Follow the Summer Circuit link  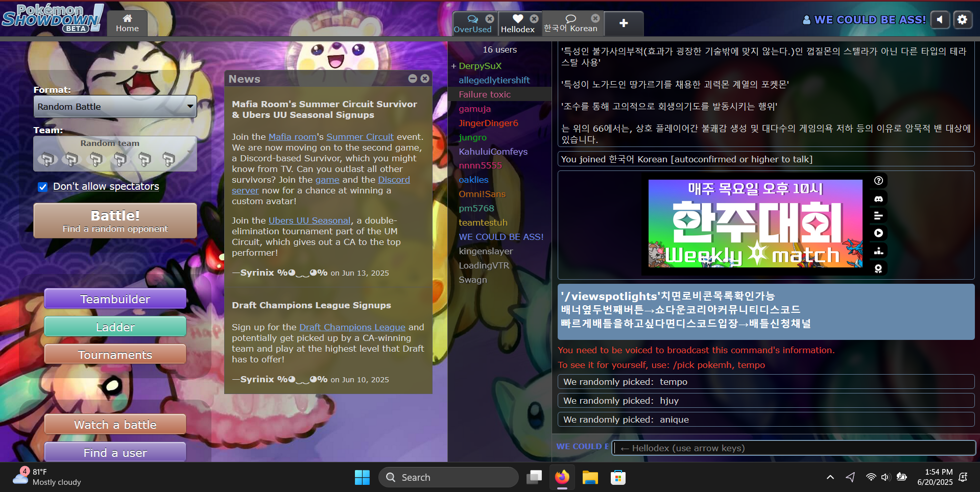click(x=360, y=137)
